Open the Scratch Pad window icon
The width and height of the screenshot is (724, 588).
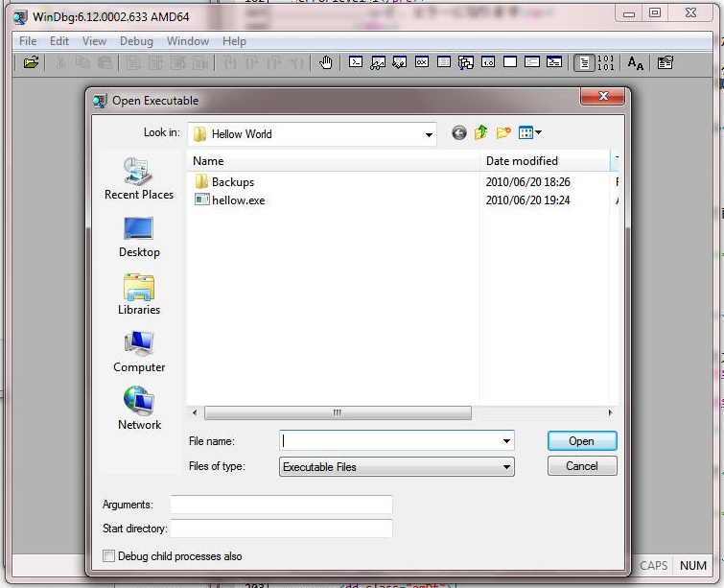(510, 62)
